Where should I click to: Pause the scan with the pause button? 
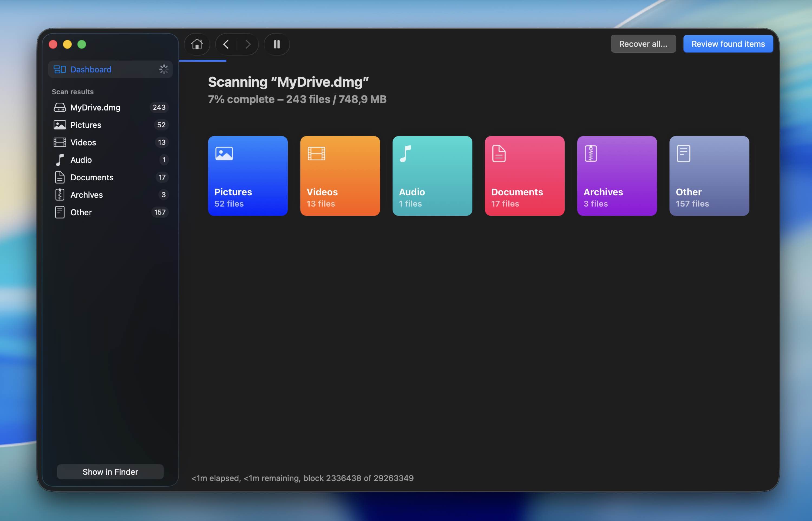pos(277,44)
